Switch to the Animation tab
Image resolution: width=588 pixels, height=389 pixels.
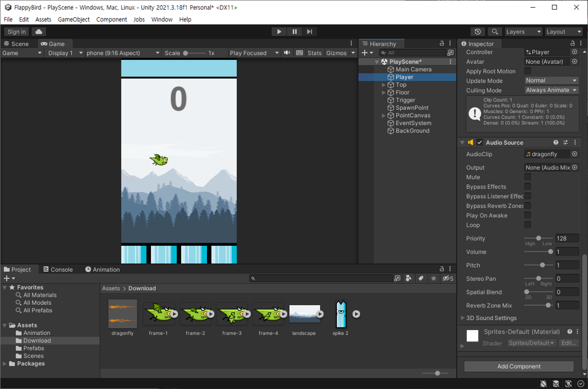tap(102, 270)
